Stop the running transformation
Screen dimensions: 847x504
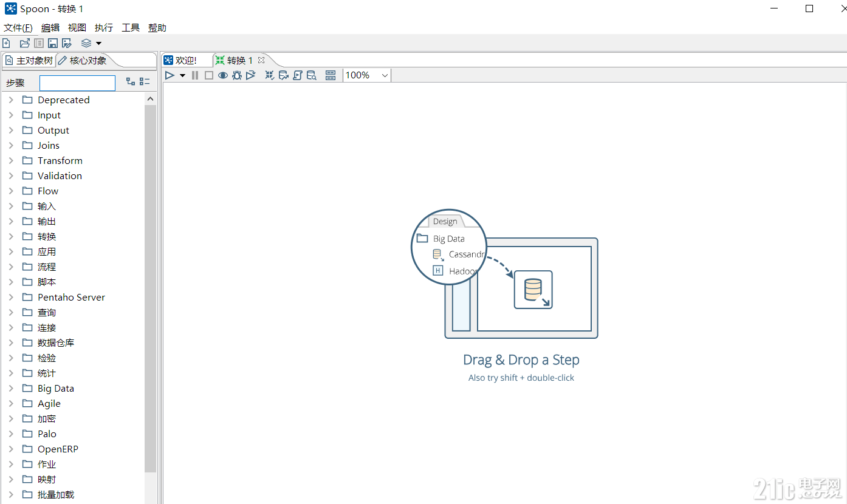point(209,75)
